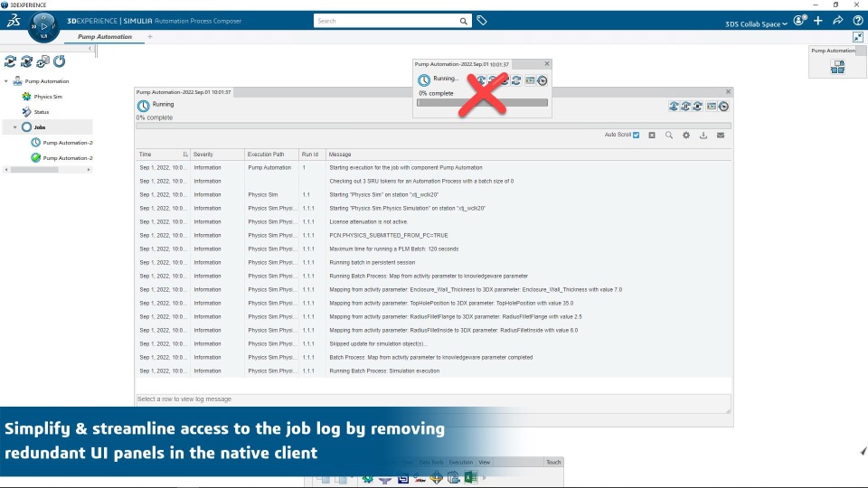Click the search magnifier in the top bar
868x488 pixels.
point(463,21)
